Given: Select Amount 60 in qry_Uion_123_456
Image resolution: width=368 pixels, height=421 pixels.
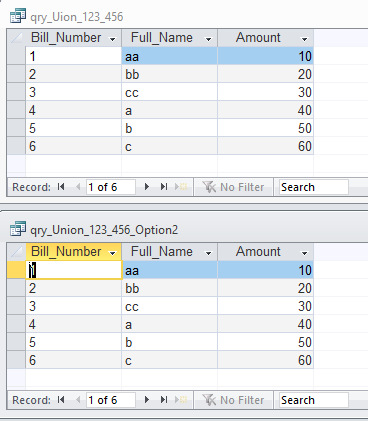Looking at the screenshot, I should pos(266,146).
